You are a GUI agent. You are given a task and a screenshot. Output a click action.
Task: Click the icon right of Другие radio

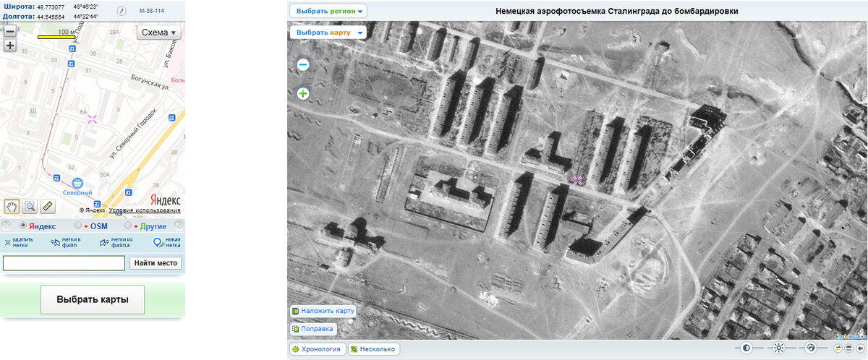coord(178,226)
